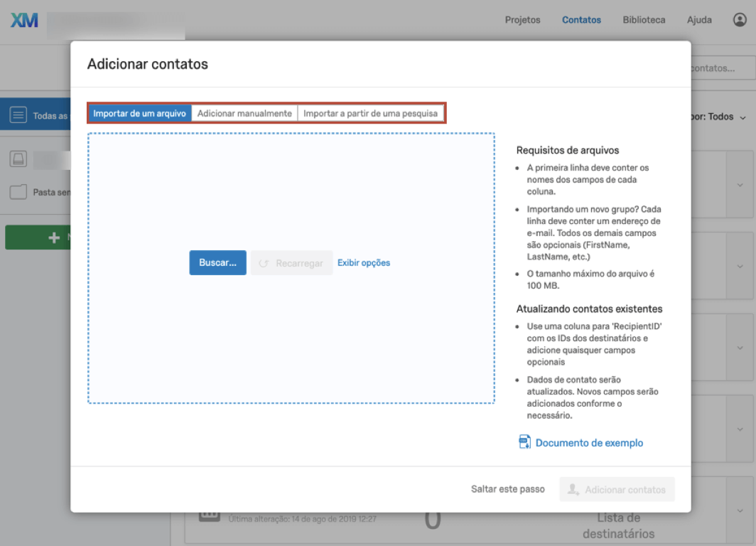The width and height of the screenshot is (756, 546).
Task: Open the Documento de exemplo link
Action: pos(589,443)
